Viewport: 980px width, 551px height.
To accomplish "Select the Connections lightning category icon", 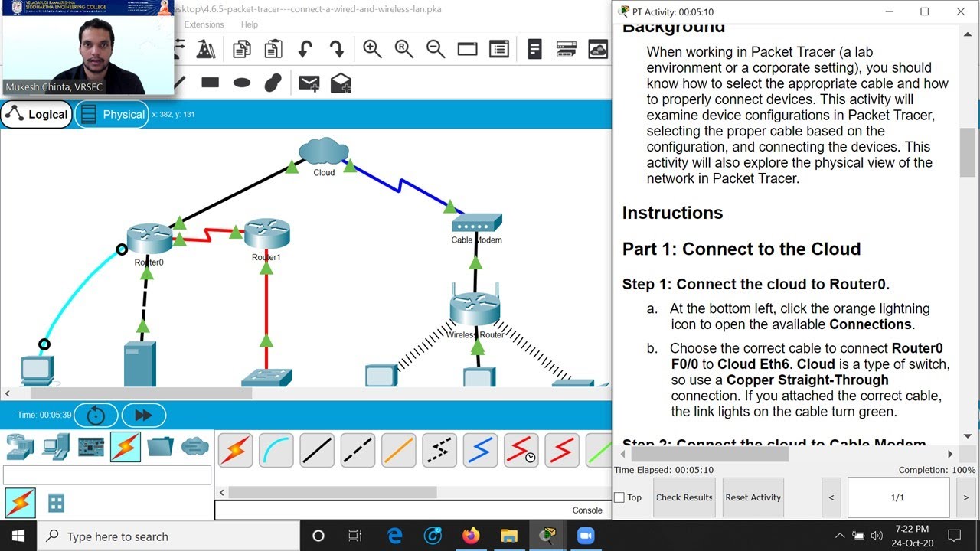I will [x=126, y=447].
